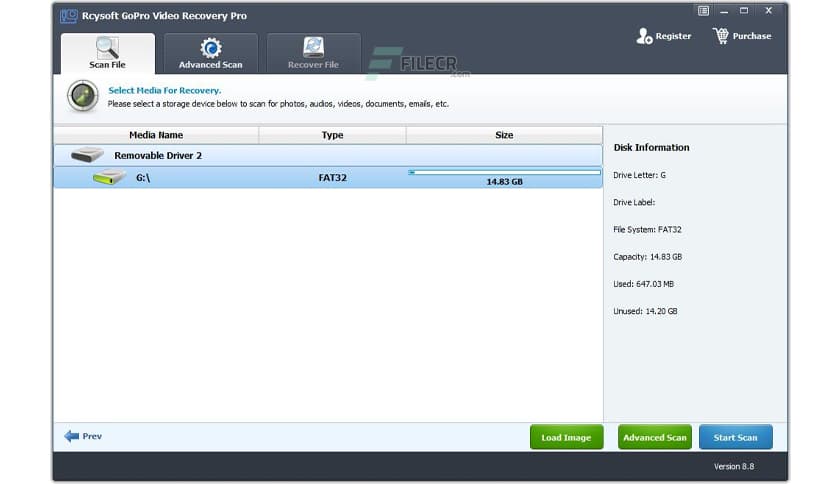The image size is (836, 484).
Task: Click the Disk Information heading
Action: pos(652,148)
